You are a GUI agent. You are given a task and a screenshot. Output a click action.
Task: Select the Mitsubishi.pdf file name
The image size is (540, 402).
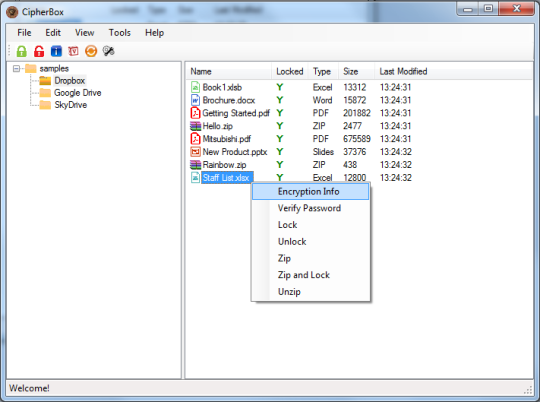pyautogui.click(x=227, y=139)
